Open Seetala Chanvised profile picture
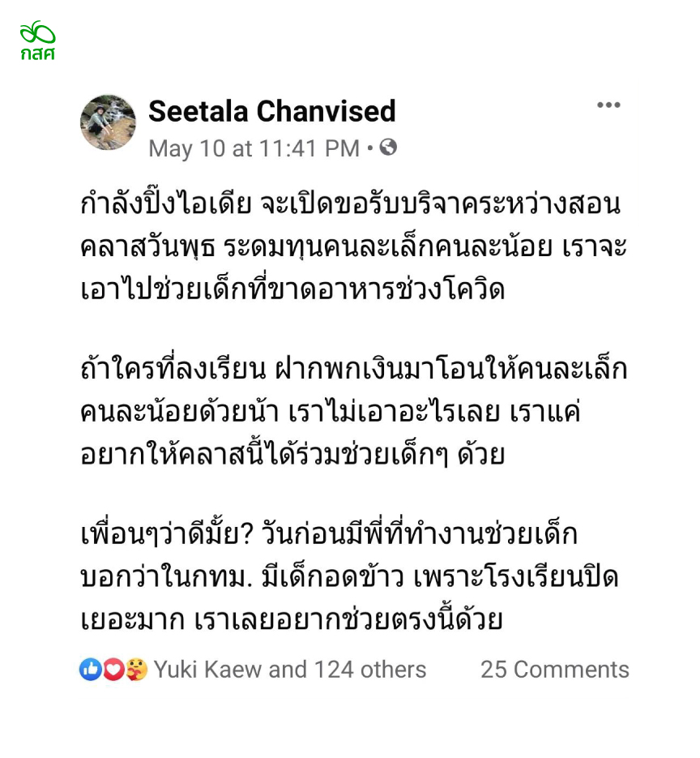Viewport: 700px width, 758px height. tap(108, 122)
